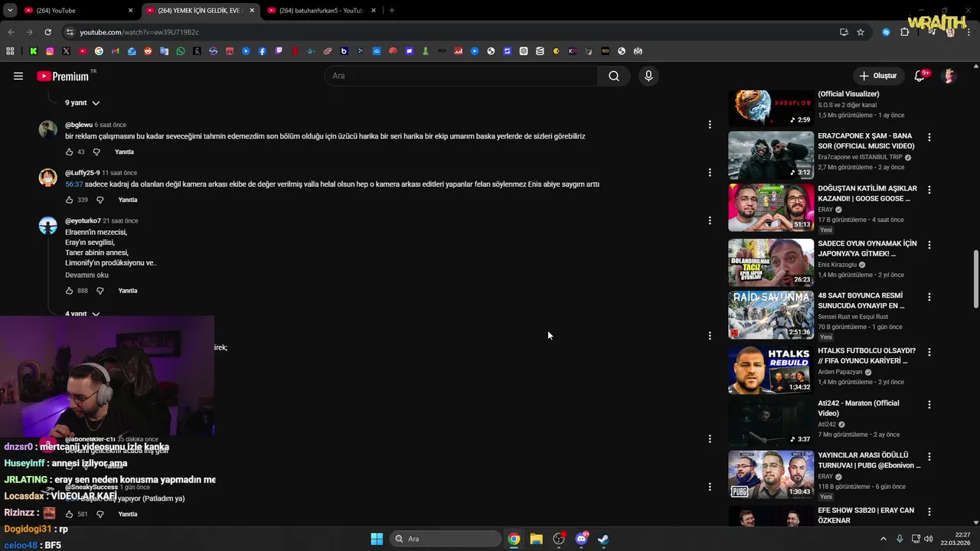This screenshot has width=980, height=551.
Task: Close the YEMEK İÇİN GELDİK tab
Action: pyautogui.click(x=252, y=11)
